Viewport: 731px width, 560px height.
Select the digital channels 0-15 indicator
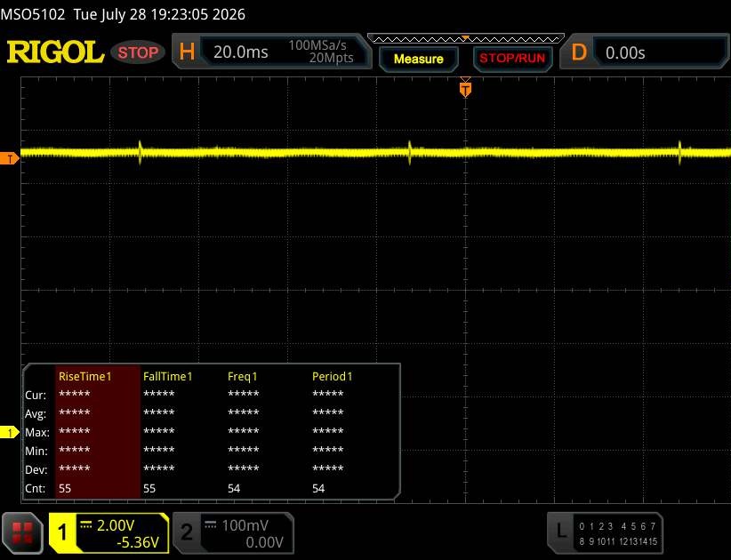[x=618, y=534]
